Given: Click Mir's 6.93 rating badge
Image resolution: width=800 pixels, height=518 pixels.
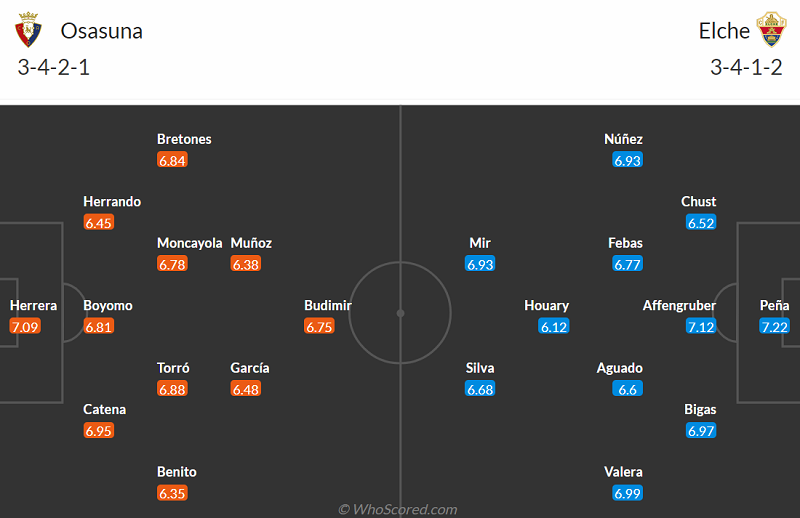Looking at the screenshot, I should pos(480,265).
